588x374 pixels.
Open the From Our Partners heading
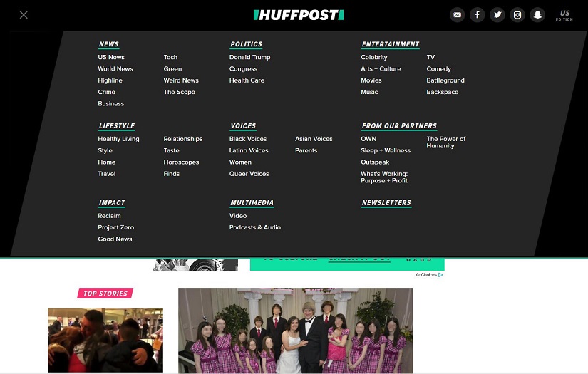click(399, 126)
